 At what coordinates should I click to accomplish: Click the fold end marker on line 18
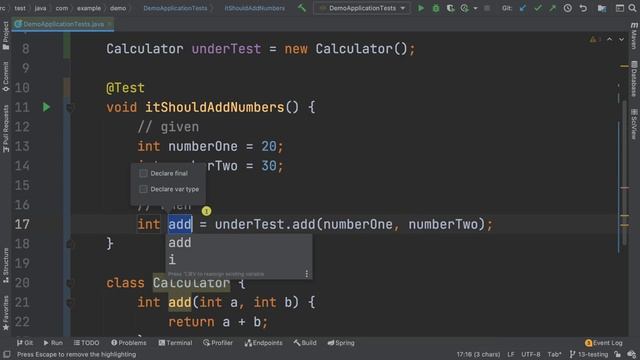[69, 244]
